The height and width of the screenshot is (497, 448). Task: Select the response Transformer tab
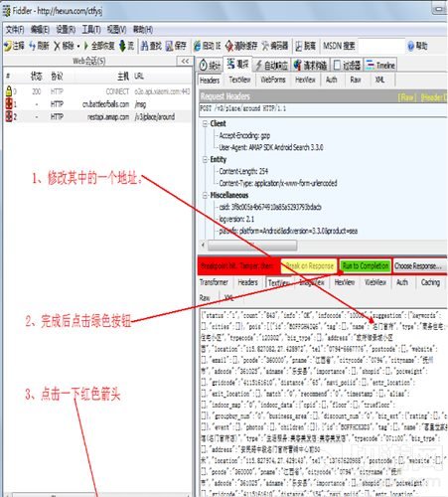(x=214, y=282)
